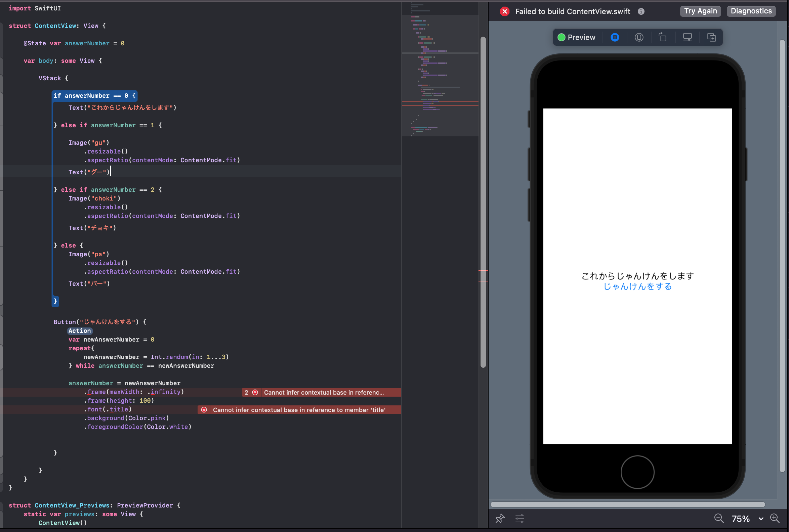Image resolution: width=789 pixels, height=532 pixels.
Task: Rotate the preview device orientation
Action: point(662,37)
